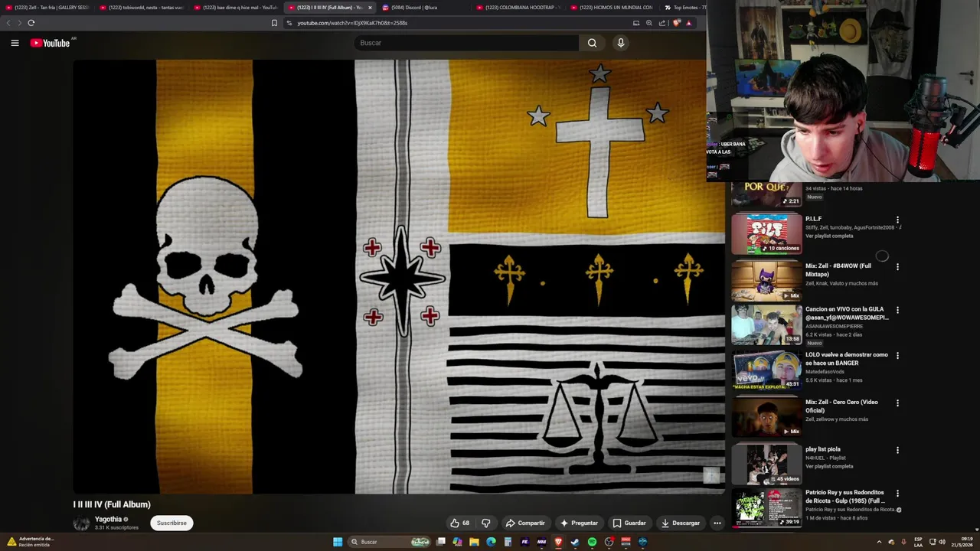
Task: Switch to the Top Emotes tab
Action: coord(684,8)
